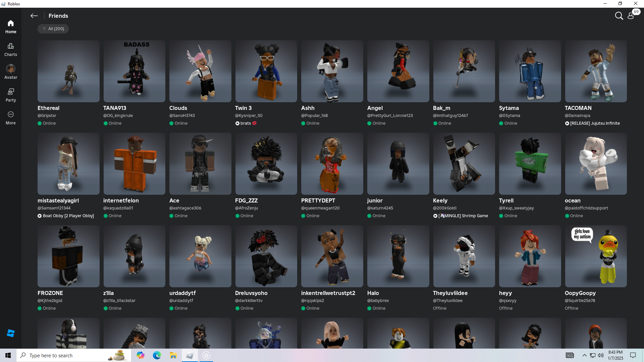
Task: Open Microsoft Edge from the taskbar
Action: click(x=157, y=355)
